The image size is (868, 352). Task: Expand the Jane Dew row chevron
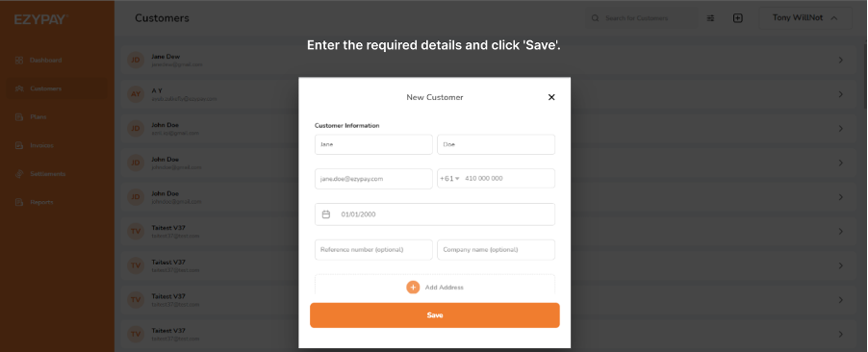click(840, 60)
